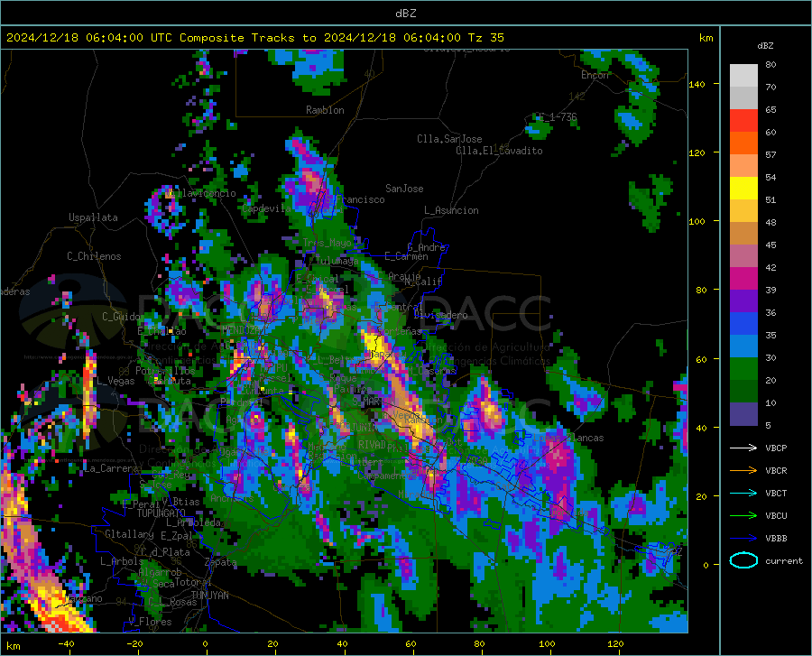Image resolution: width=812 pixels, height=656 pixels.
Task: Pick the magenta 39–42 dBZ swatch
Action: point(743,279)
